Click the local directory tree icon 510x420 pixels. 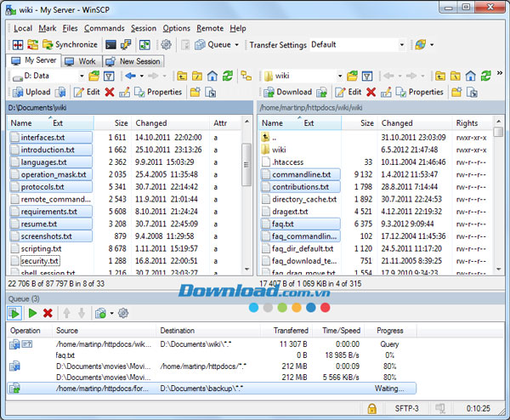click(x=246, y=77)
